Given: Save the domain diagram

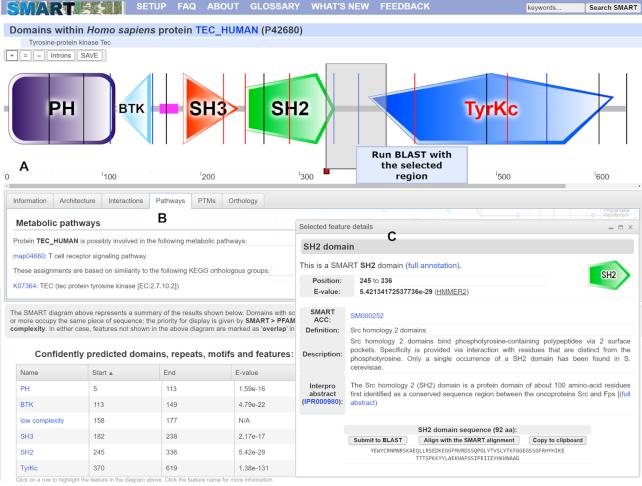Looking at the screenshot, I should [x=89, y=55].
